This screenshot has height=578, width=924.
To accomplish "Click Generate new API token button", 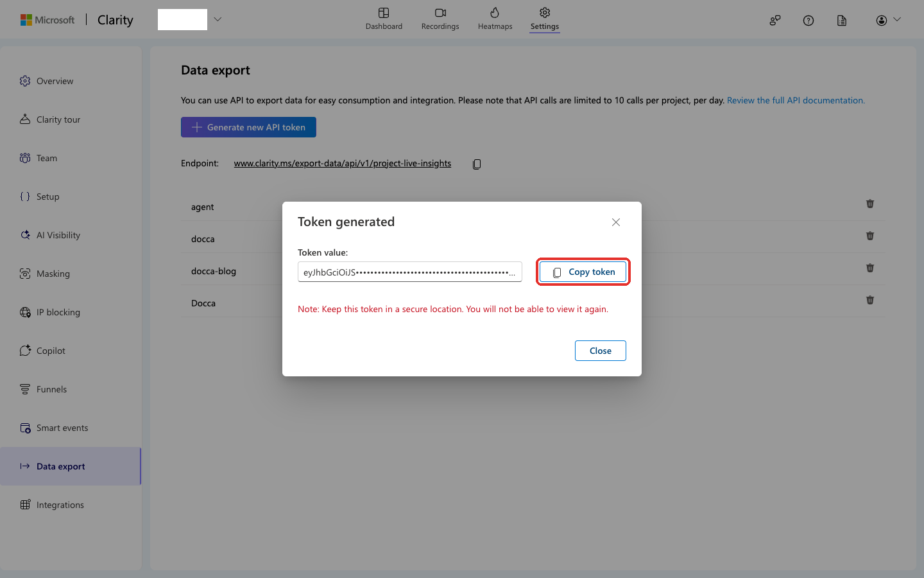I will [248, 127].
